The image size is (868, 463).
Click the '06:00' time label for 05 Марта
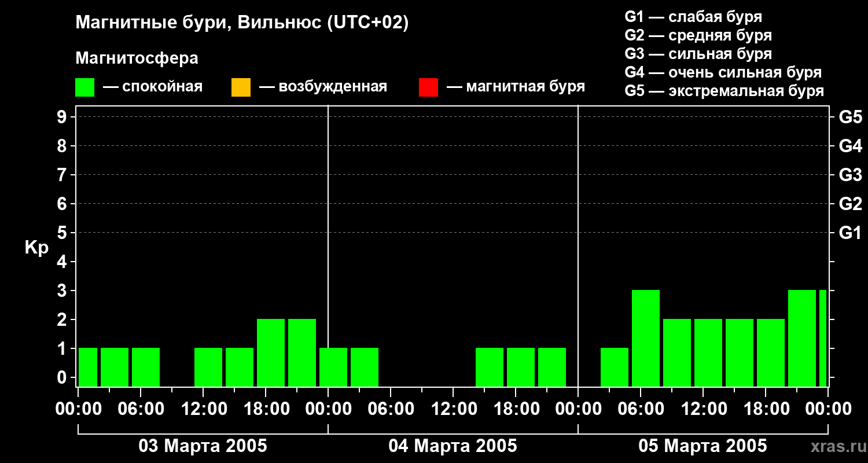tap(641, 409)
